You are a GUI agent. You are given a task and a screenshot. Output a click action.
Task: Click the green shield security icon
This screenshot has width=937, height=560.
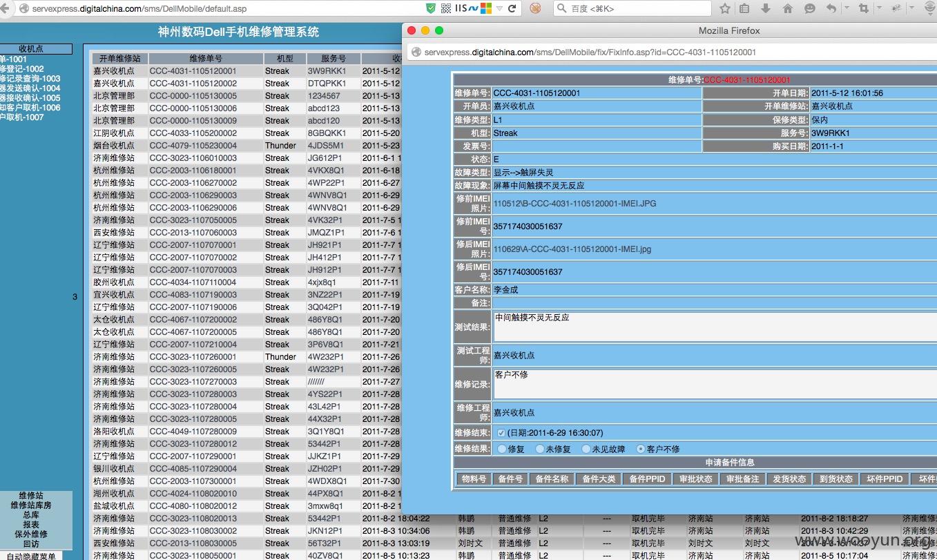431,8
